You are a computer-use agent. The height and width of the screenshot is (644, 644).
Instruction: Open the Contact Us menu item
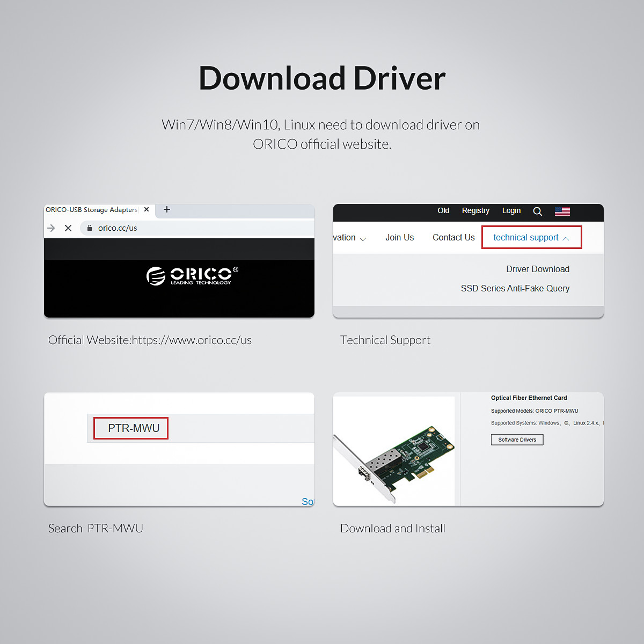tap(453, 238)
